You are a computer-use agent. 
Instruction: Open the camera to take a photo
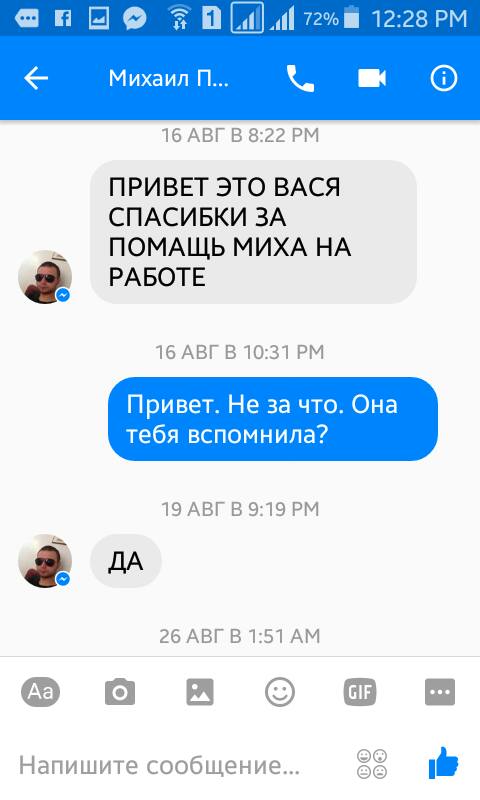(120, 692)
